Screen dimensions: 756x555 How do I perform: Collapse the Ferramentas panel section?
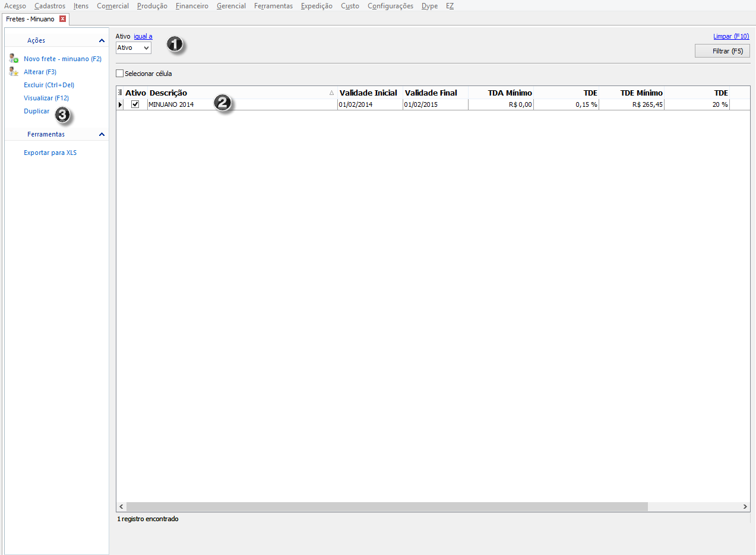(102, 134)
